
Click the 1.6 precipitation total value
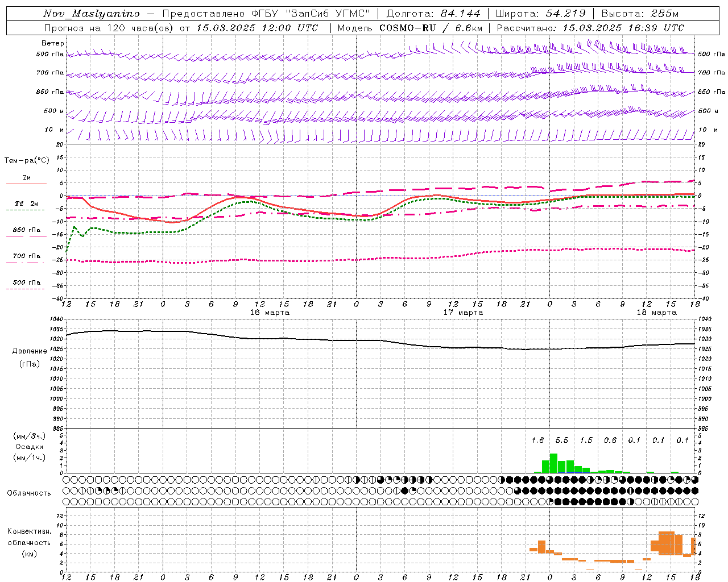tap(537, 440)
